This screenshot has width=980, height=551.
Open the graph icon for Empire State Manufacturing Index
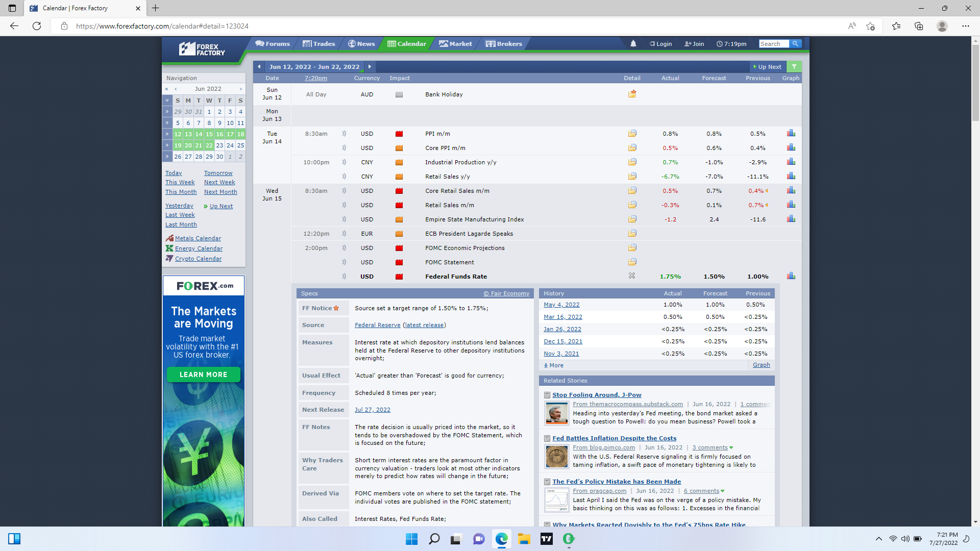tap(791, 219)
